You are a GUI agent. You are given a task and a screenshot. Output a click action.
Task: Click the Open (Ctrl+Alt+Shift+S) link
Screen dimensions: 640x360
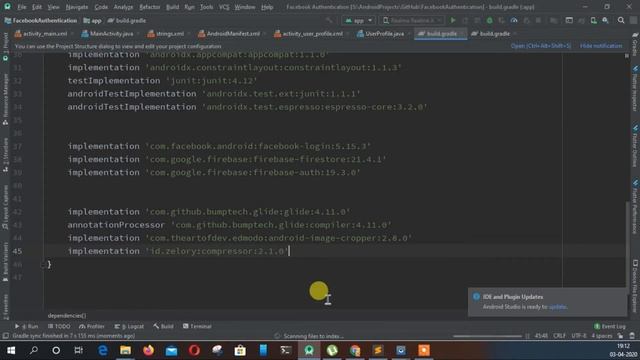[541, 46]
